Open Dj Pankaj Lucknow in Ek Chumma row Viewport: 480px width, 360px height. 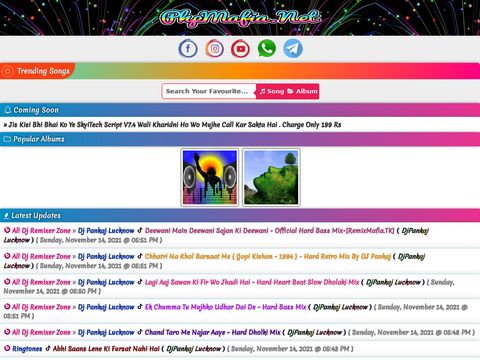point(106,307)
